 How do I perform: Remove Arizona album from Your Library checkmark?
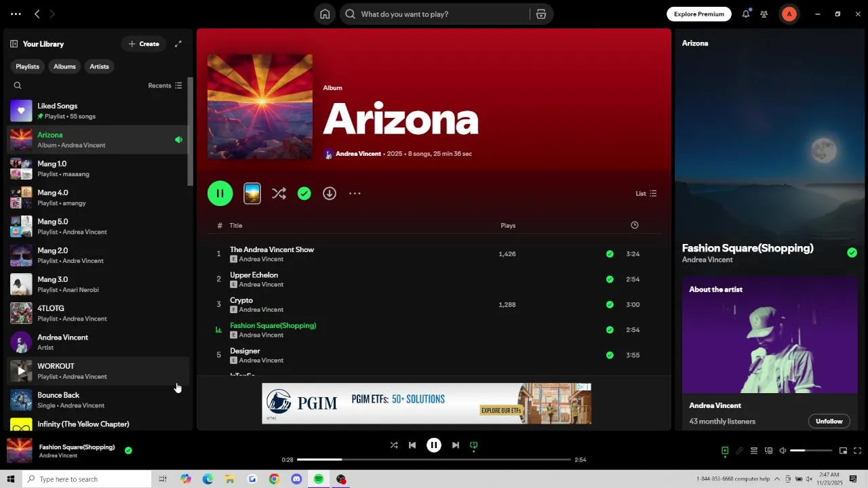pos(304,194)
